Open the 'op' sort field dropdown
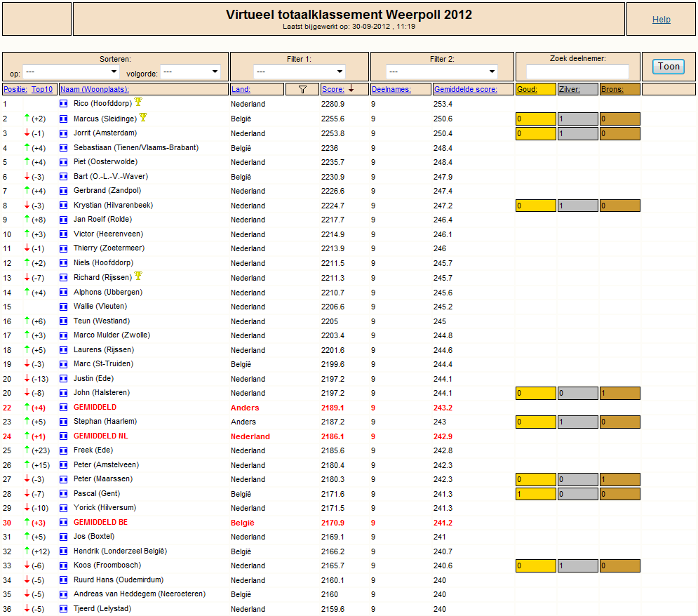Viewport: 698px width, 616px height. 72,72
